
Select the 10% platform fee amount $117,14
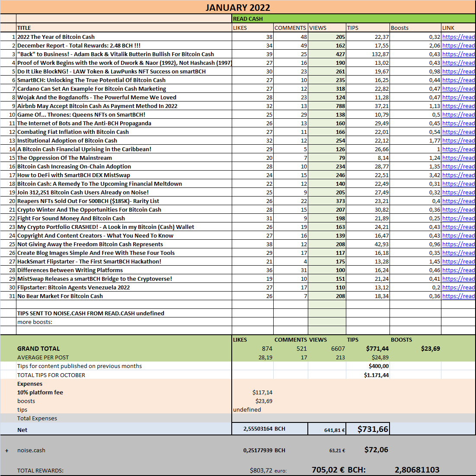click(x=252, y=393)
